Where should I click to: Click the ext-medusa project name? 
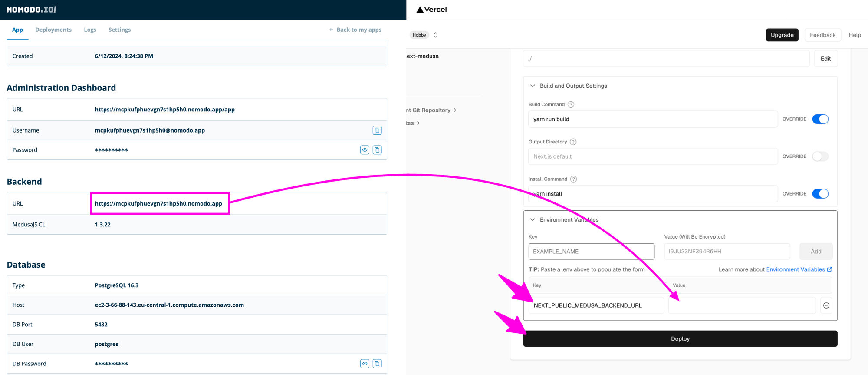[x=423, y=56]
